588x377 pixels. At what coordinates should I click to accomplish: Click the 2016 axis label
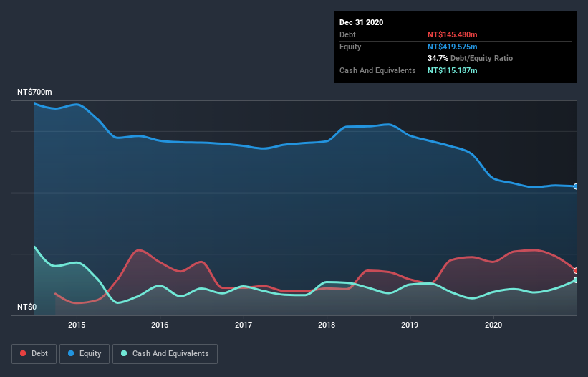click(160, 325)
